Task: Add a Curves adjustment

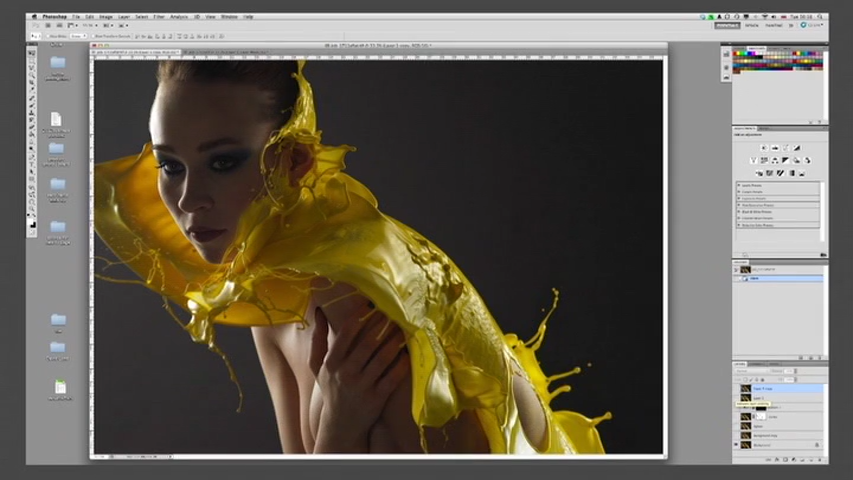Action: point(786,148)
